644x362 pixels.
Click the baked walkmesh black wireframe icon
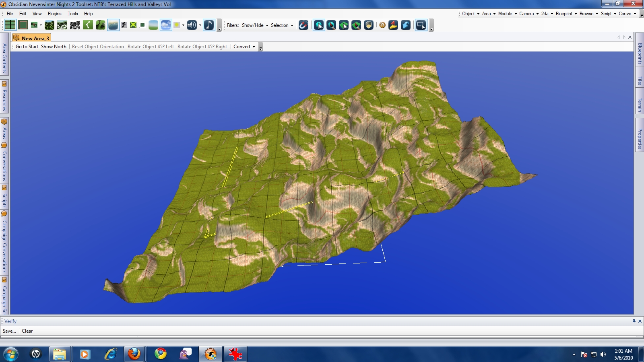coord(75,25)
